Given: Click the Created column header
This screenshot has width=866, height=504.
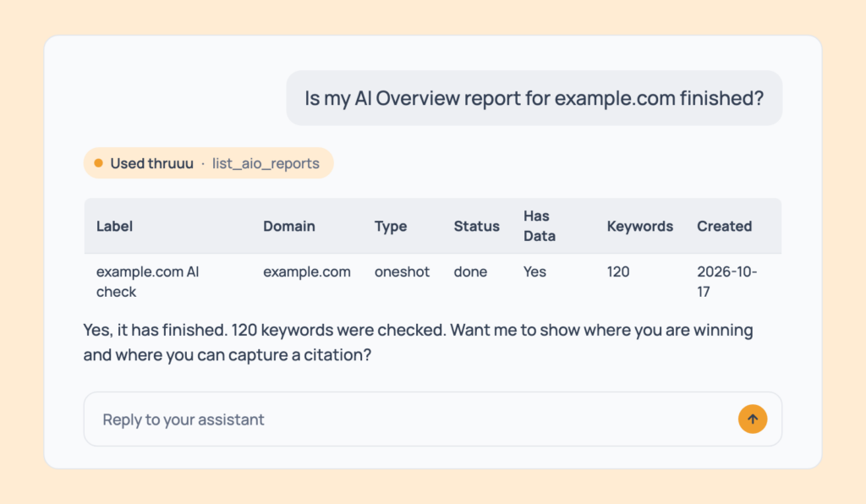Looking at the screenshot, I should 724,227.
